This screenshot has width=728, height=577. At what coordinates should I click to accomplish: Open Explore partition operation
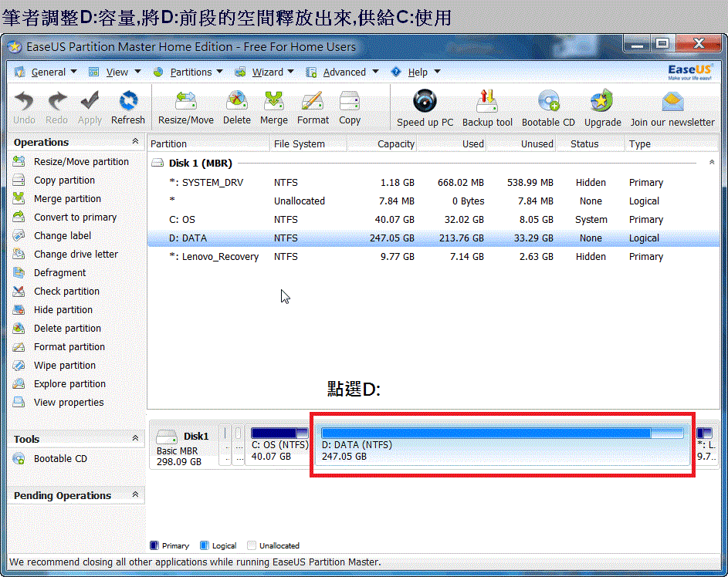59,384
